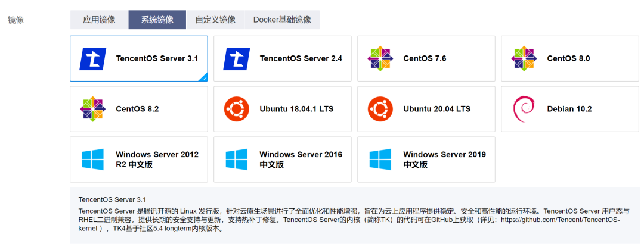The width and height of the screenshot is (644, 247).
Task: Select the 系统镜像 tab
Action: click(157, 20)
